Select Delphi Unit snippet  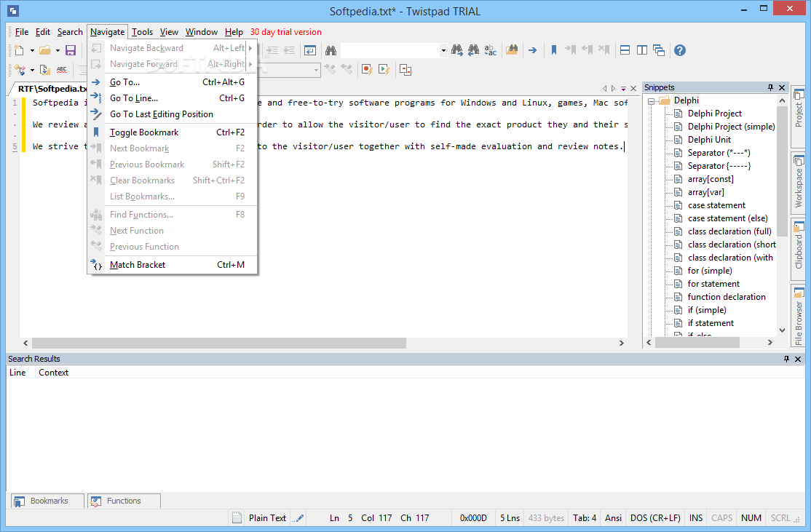pos(709,140)
